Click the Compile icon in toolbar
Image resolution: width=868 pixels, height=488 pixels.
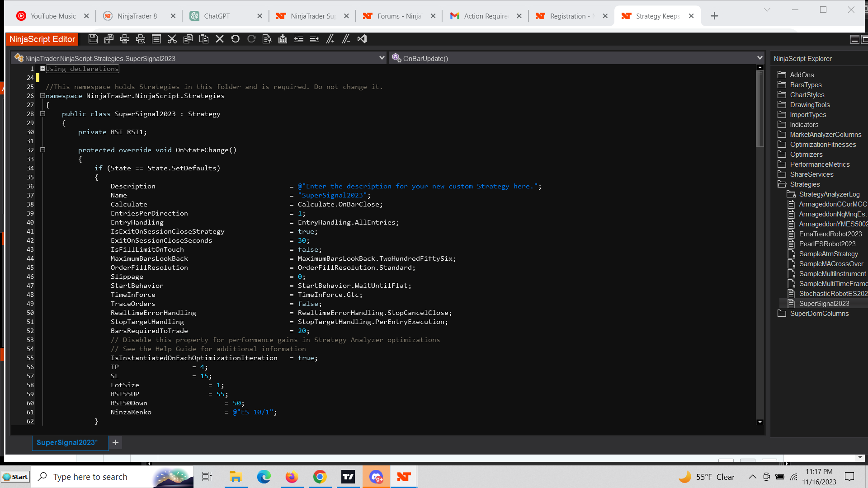pyautogui.click(x=283, y=39)
